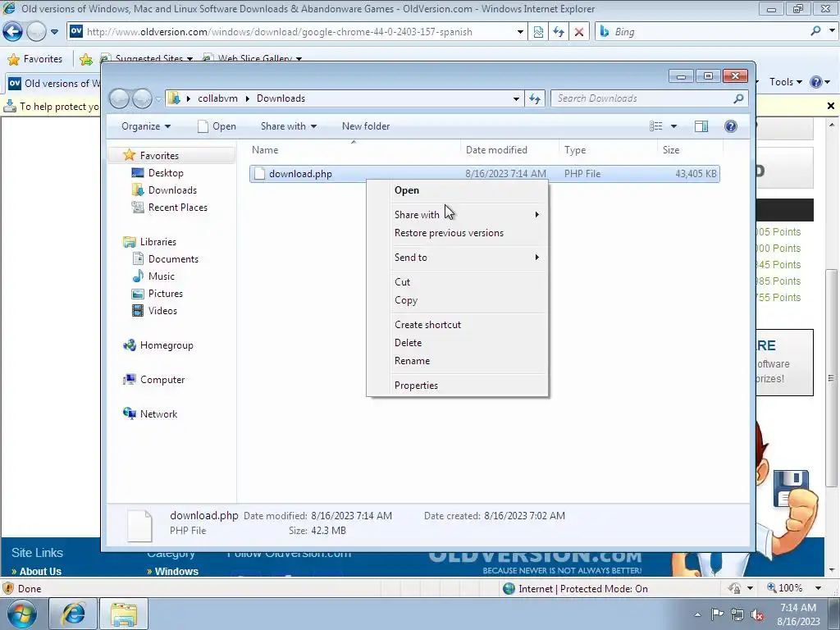Open Share with toolbar dropdown
This screenshot has height=630, width=840.
(x=288, y=126)
